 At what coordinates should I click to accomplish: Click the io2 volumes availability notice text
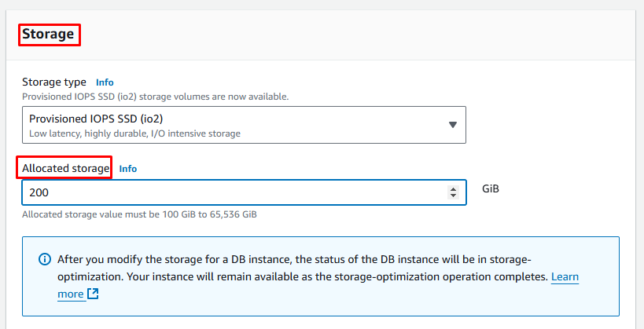pyautogui.click(x=155, y=97)
